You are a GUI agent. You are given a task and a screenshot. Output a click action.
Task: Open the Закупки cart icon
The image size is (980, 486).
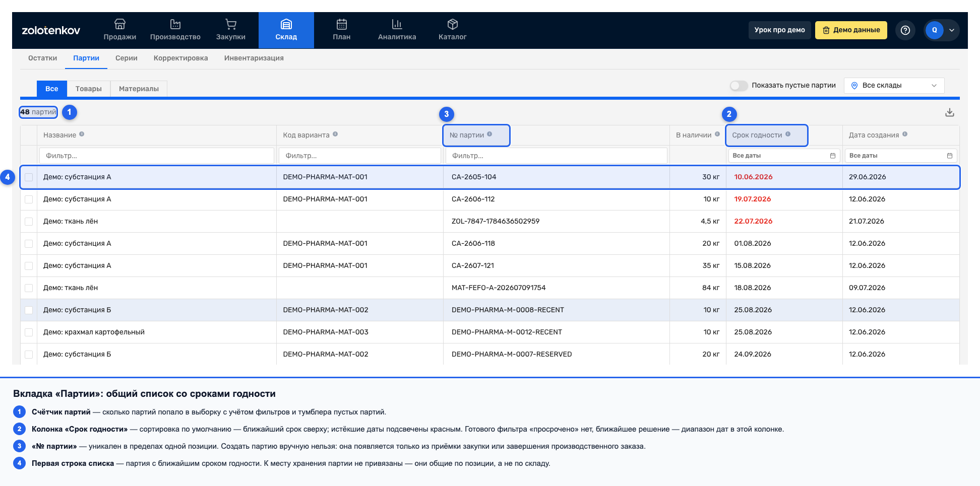click(230, 24)
